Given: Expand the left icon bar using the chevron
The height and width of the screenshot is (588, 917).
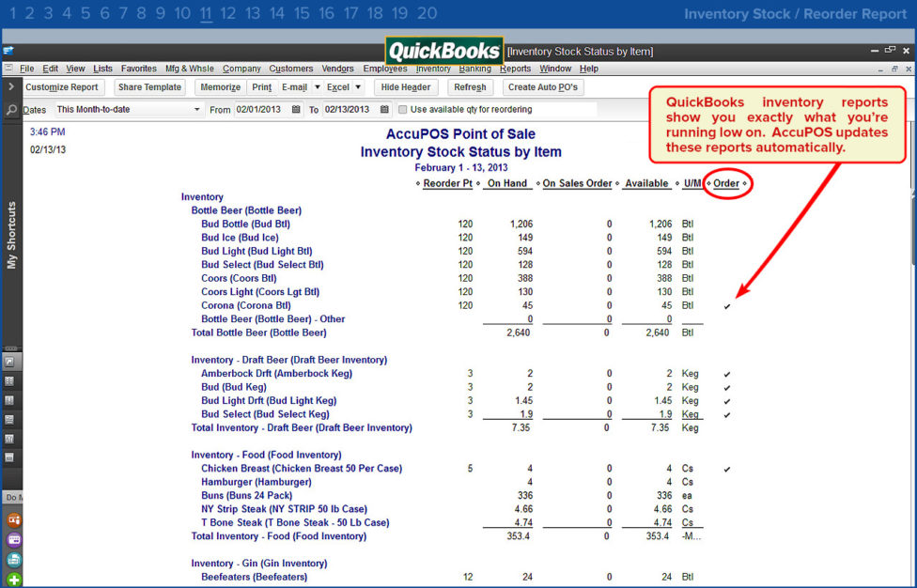Looking at the screenshot, I should [11, 86].
